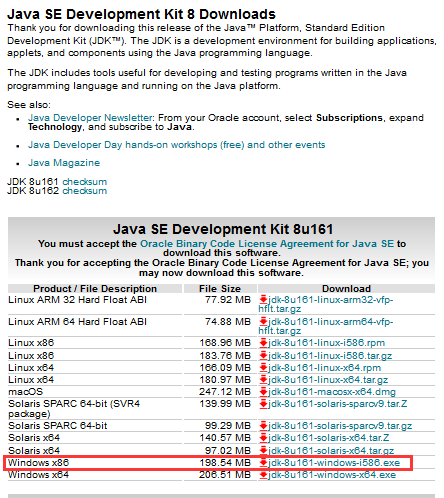Click download arrow icon for linux-arm32-vfp-hflt.tar.gz

point(263,299)
